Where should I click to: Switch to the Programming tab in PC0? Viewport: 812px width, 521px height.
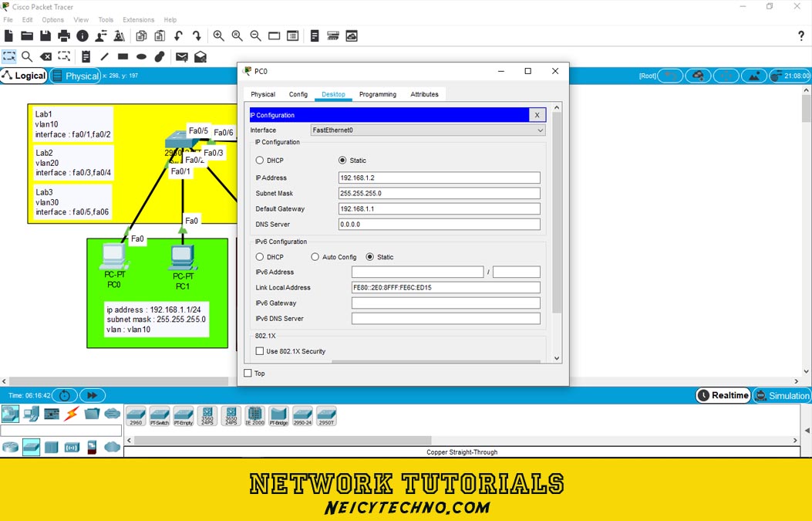click(x=378, y=94)
